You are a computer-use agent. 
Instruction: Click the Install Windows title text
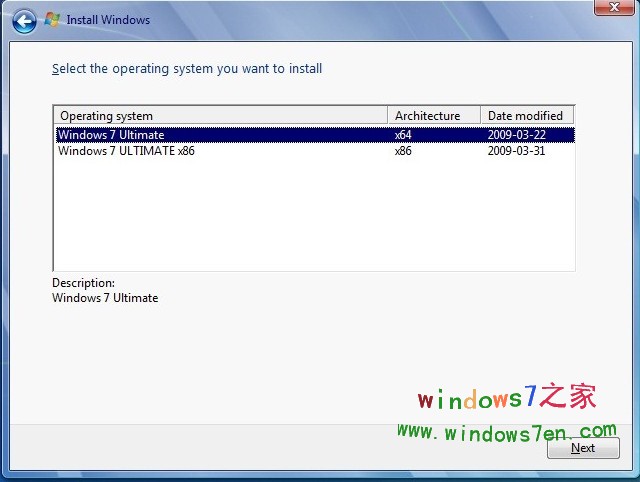coord(108,20)
